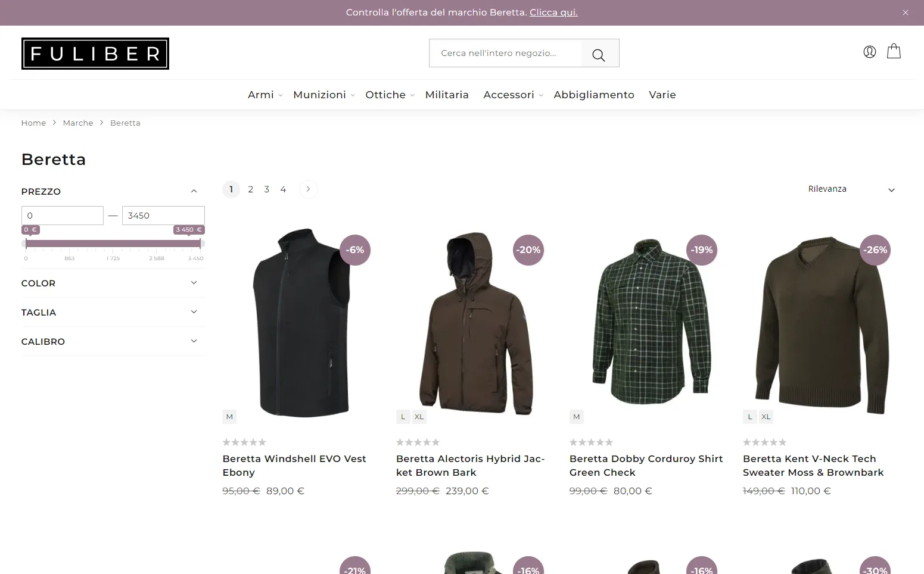Viewport: 924px width, 574px height.
Task: Expand the CALIBRO filter
Action: [x=113, y=341]
